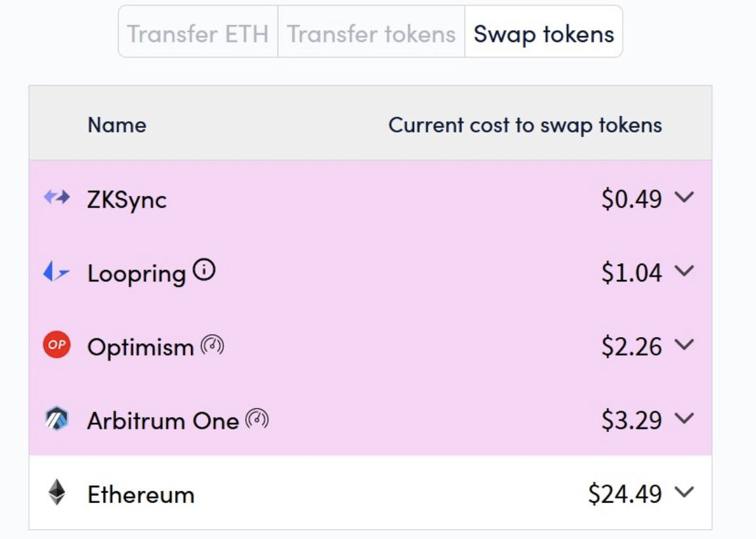Click the red Optimism OP logo
The height and width of the screenshot is (539, 756).
[57, 345]
